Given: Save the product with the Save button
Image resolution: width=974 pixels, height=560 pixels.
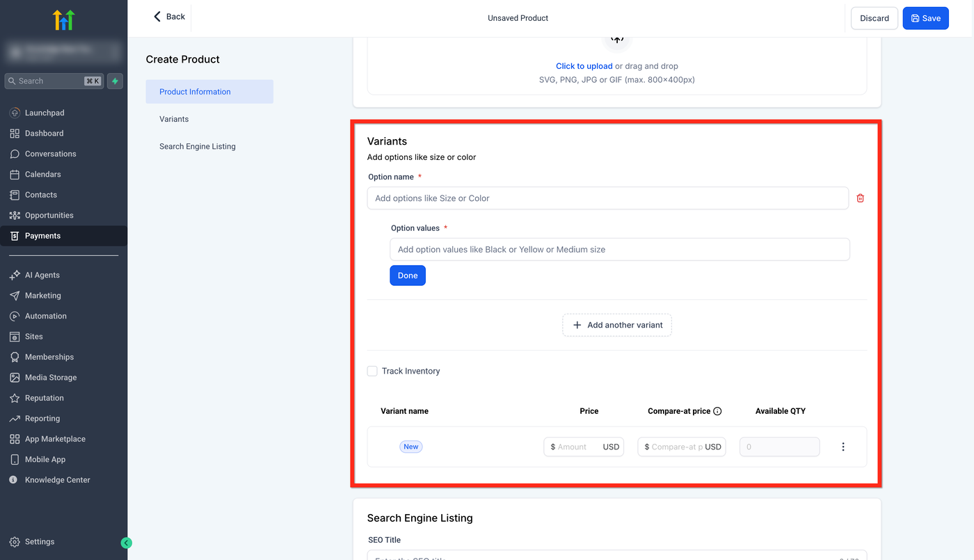Looking at the screenshot, I should click(x=925, y=18).
